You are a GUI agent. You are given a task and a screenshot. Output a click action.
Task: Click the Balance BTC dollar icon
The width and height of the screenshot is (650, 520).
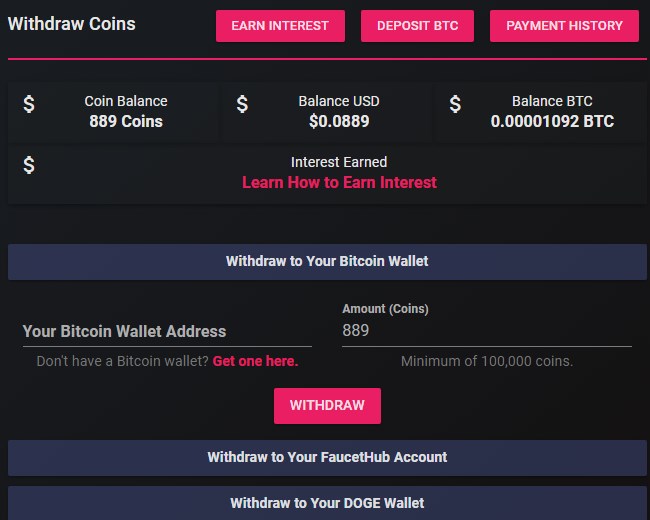(x=455, y=104)
